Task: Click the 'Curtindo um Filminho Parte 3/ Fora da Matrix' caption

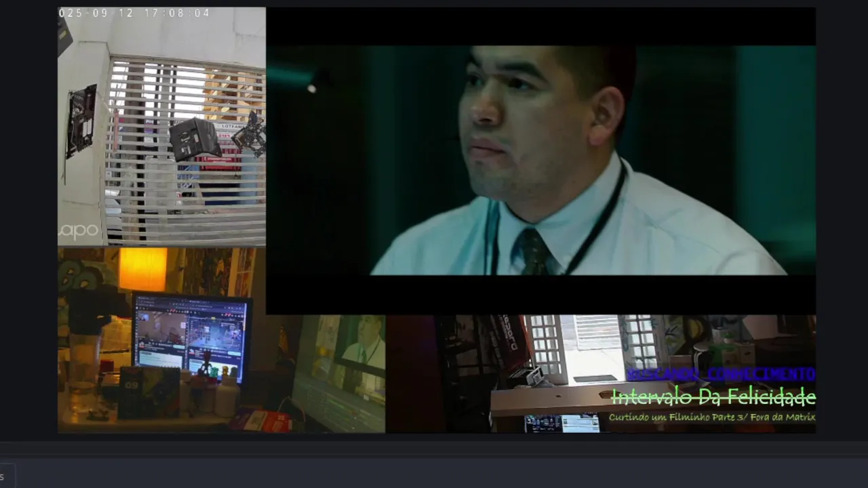Action: tap(712, 418)
